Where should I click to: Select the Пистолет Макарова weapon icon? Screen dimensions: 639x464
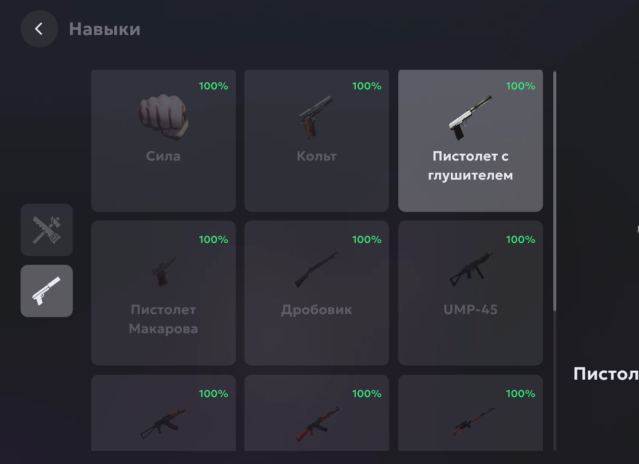(x=163, y=271)
